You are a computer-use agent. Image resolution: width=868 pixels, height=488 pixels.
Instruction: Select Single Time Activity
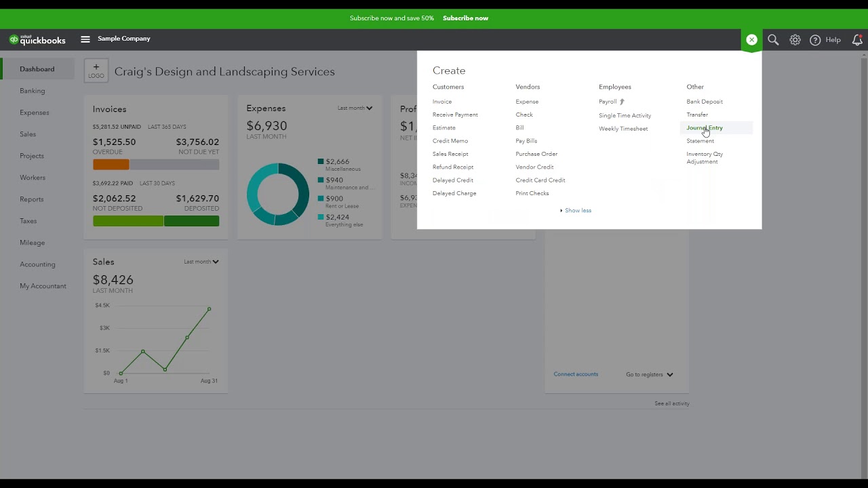coord(625,116)
